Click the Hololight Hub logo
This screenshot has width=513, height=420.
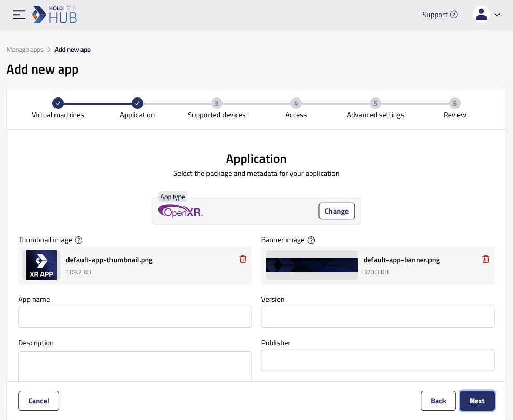click(x=54, y=15)
